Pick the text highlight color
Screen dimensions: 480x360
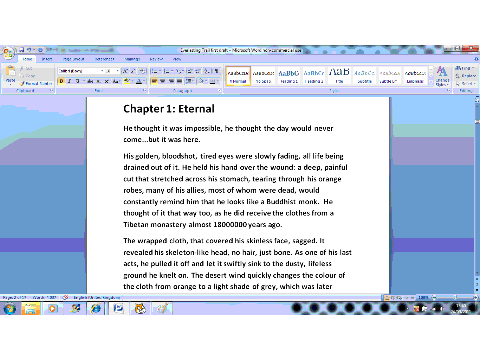[128, 81]
